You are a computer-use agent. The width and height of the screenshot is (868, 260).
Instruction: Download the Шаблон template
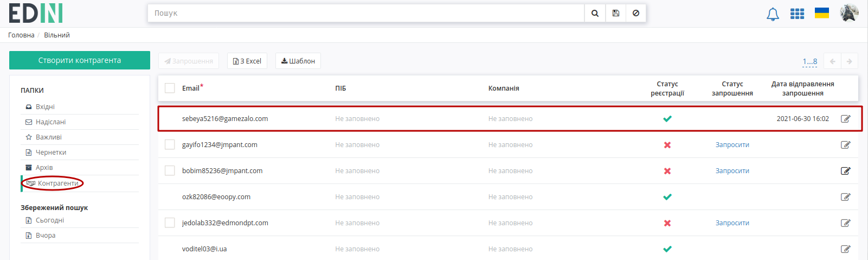point(298,61)
